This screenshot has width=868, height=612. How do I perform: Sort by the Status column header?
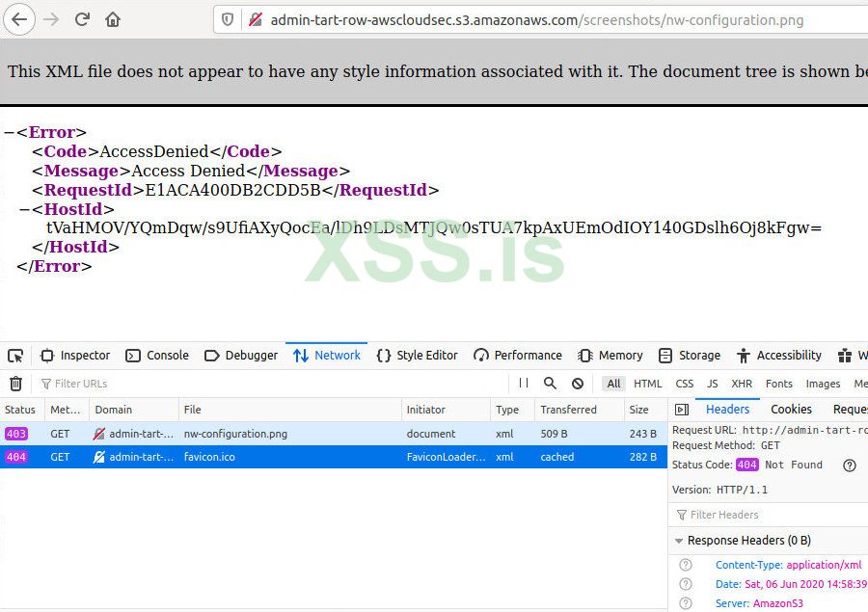[x=22, y=410]
